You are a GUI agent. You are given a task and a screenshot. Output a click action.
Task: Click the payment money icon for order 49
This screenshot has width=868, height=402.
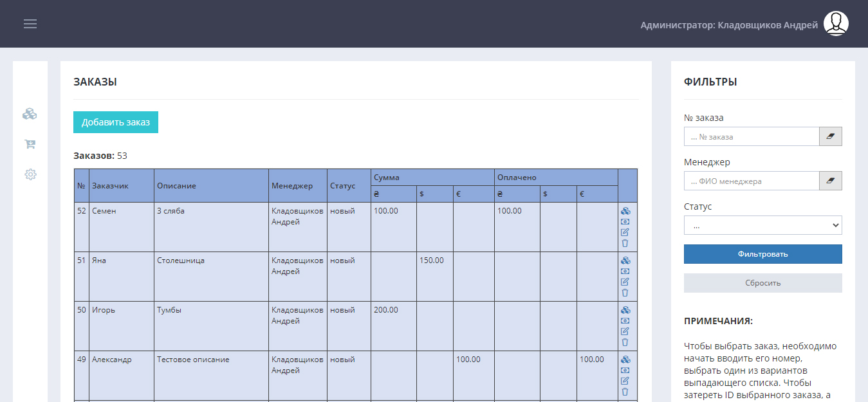pos(625,370)
